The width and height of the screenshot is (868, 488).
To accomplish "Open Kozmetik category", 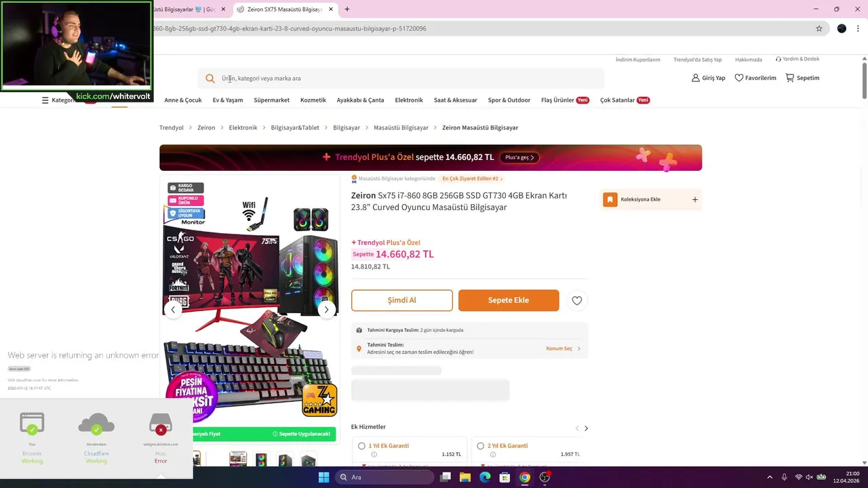I will (x=313, y=100).
